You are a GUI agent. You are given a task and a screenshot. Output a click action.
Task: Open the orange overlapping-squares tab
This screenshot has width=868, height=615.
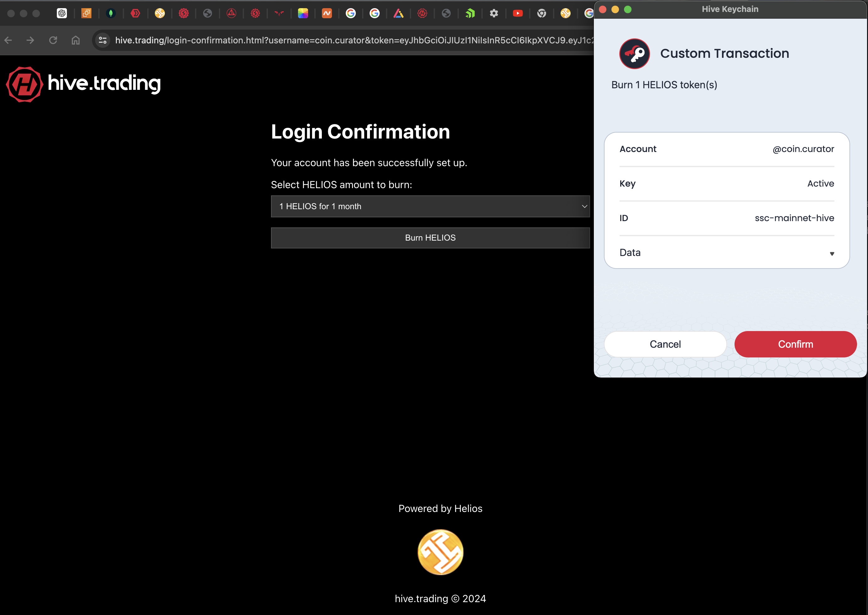pyautogui.click(x=86, y=13)
